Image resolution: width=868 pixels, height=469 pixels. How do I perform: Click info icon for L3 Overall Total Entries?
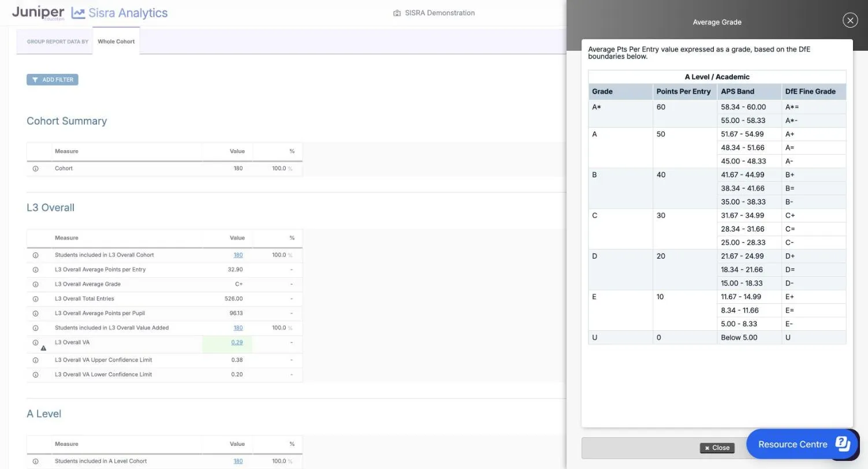tap(35, 299)
